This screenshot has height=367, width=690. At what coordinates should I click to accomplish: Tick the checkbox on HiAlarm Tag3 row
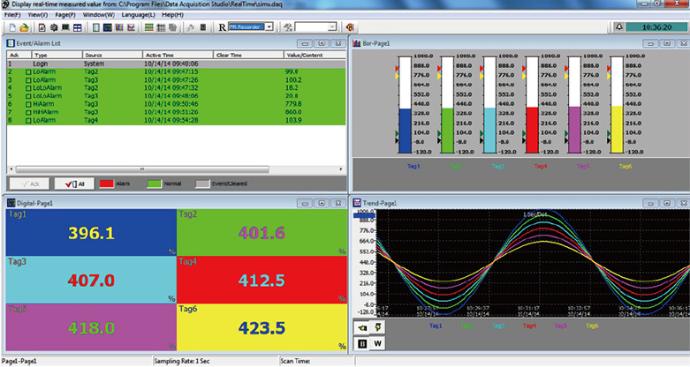pyautogui.click(x=28, y=104)
